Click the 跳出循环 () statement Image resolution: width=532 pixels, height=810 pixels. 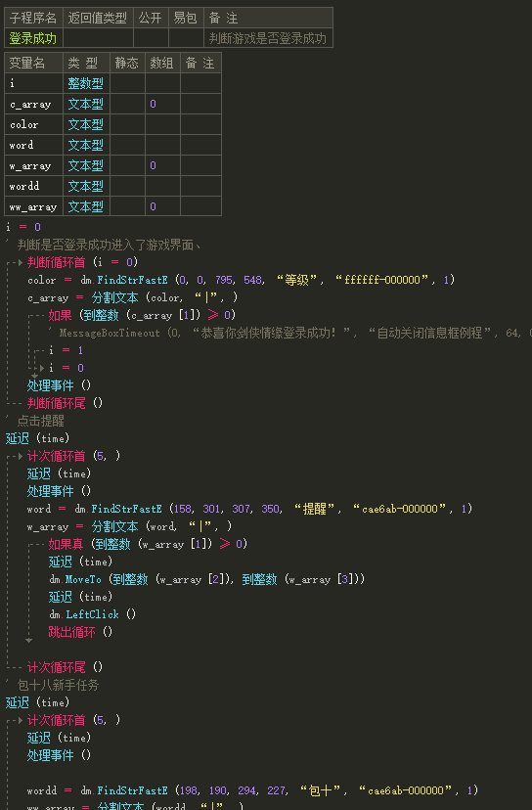[x=80, y=632]
